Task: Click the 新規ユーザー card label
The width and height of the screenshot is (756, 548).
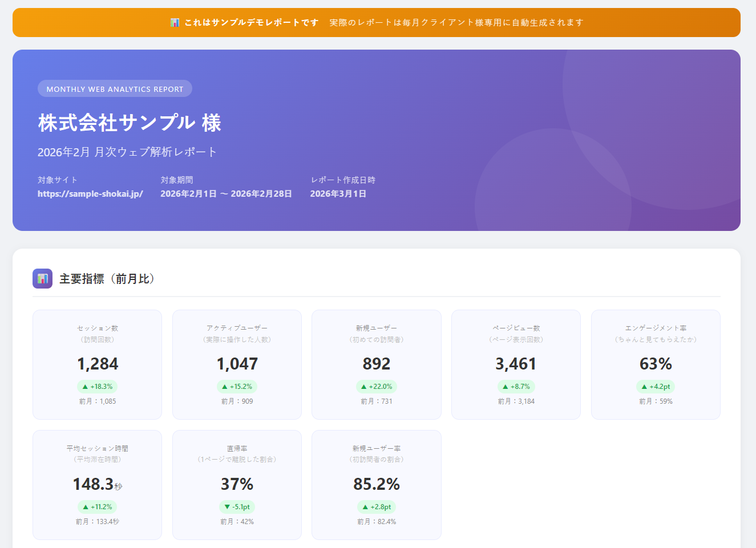Action: point(377,328)
